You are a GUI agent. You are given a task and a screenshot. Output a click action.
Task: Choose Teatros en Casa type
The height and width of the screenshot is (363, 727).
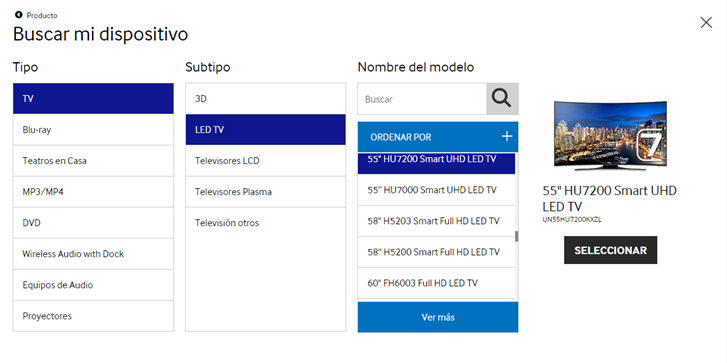(93, 160)
